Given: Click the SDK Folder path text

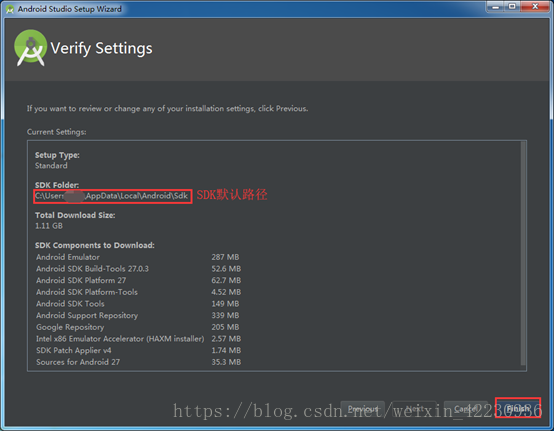Looking at the screenshot, I should tap(112, 196).
